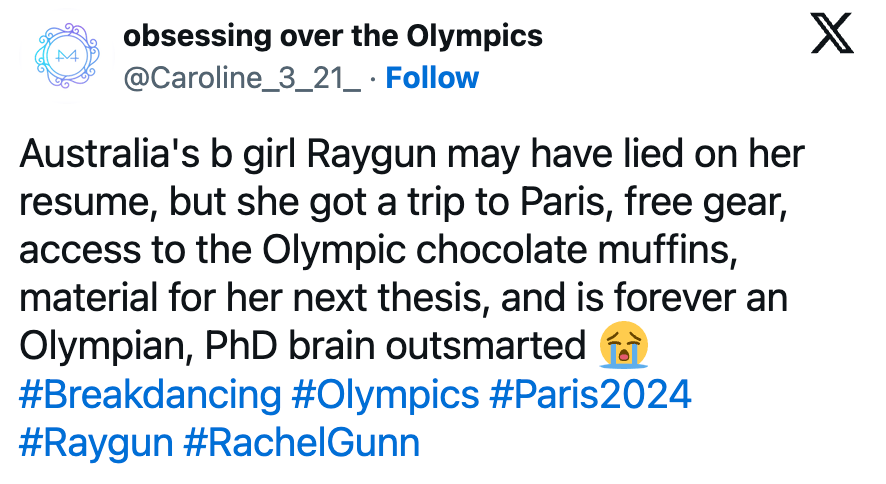Follow the Caroline_3_21_ account
Screen dimensions: 886x484
click(x=432, y=78)
